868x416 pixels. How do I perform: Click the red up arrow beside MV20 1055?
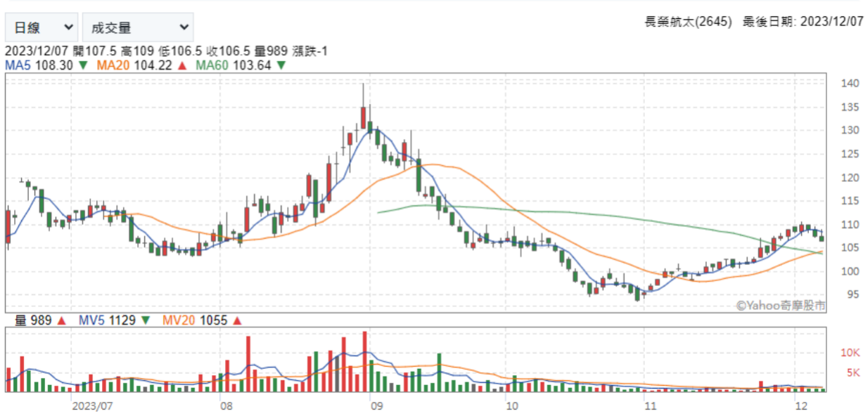(x=237, y=320)
